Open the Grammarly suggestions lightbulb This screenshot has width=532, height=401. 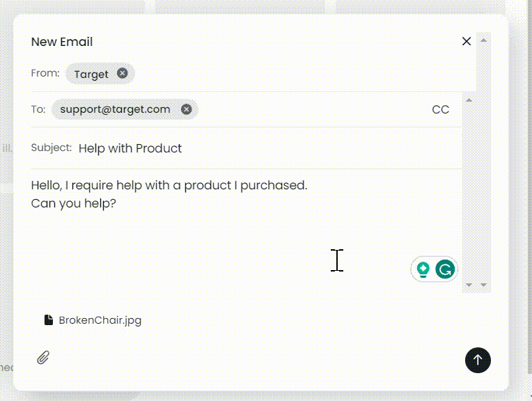423,269
